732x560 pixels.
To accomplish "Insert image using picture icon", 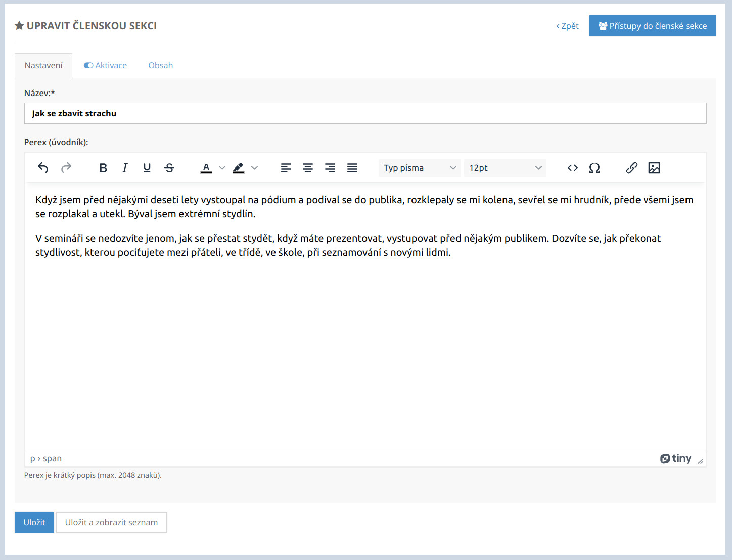I will (x=654, y=168).
